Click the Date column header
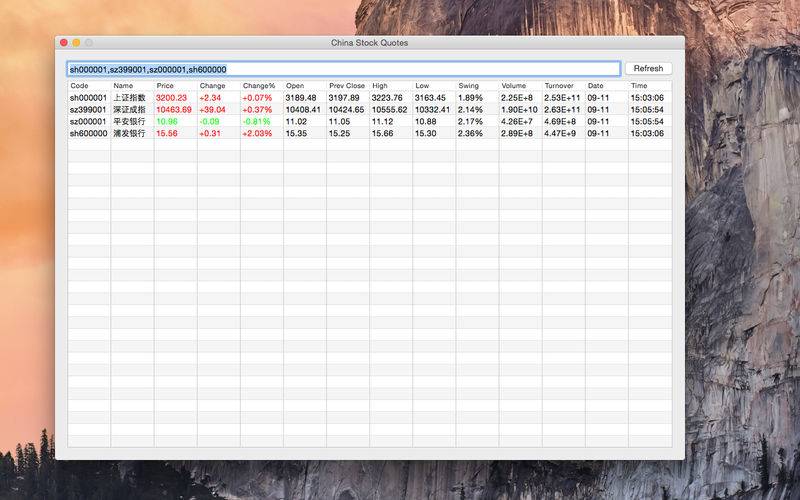This screenshot has width=800, height=500. coord(607,86)
